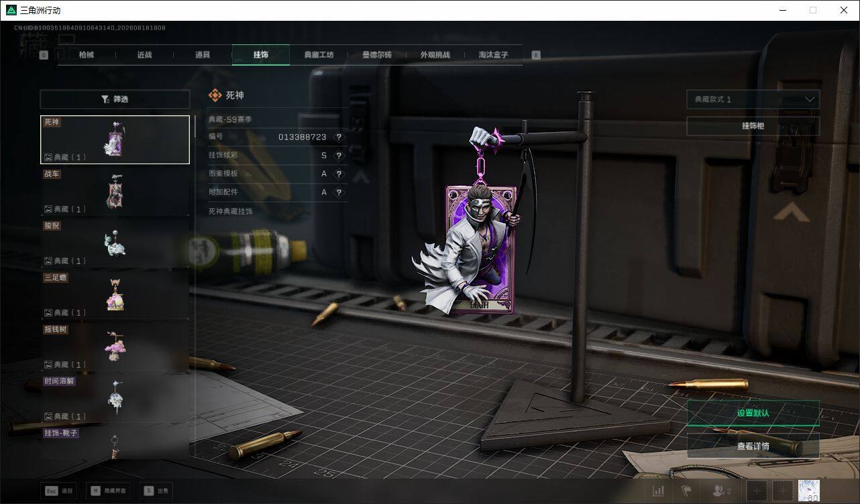Open the 挂饰柜 button
The image size is (860, 504).
753,126
